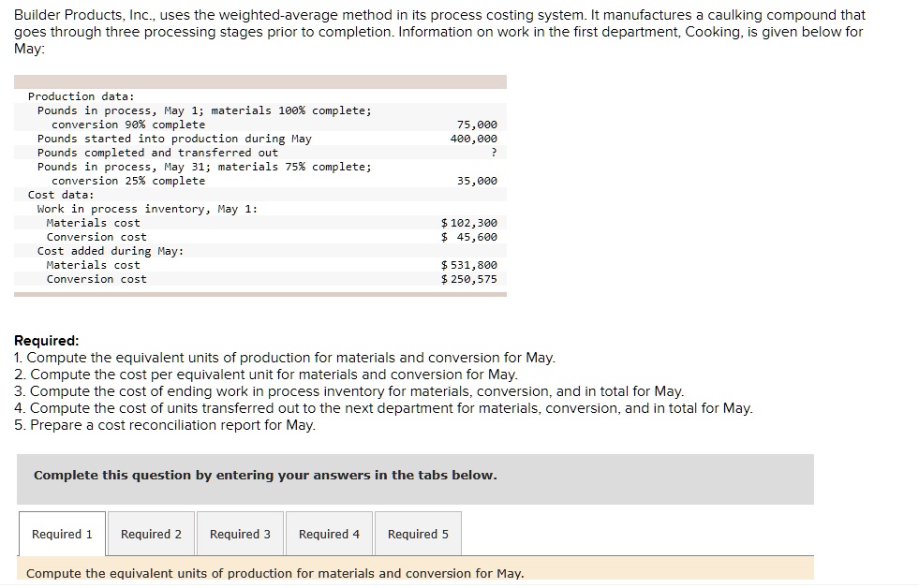This screenshot has height=588, width=919.
Task: Go to the Required 4 tab
Action: point(330,534)
